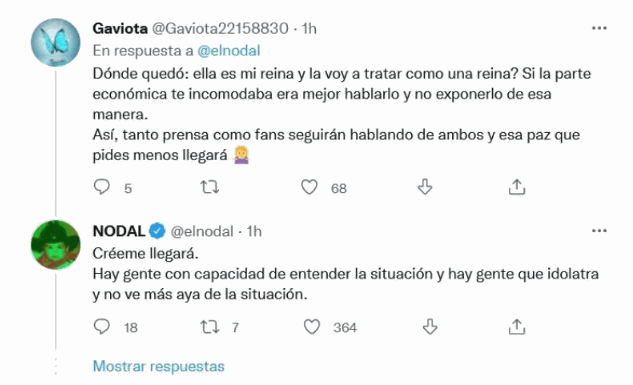Open more options on Gaviota's tweet
The width and height of the screenshot is (633, 385).
pos(599,28)
